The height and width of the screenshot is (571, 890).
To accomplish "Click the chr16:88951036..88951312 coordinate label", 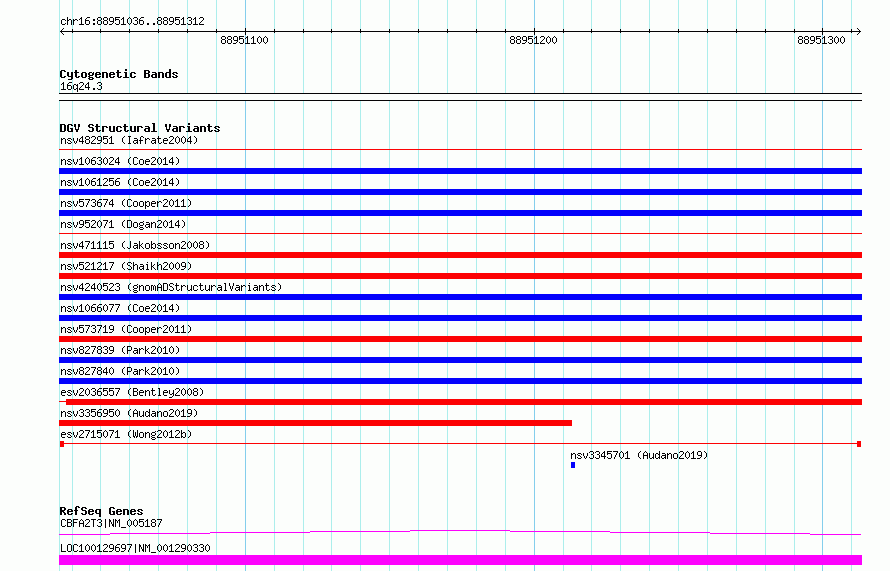I will [x=132, y=21].
